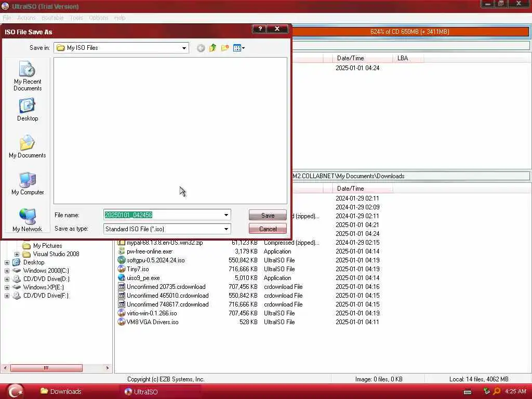Open My Recent Documents shortcut

28,76
